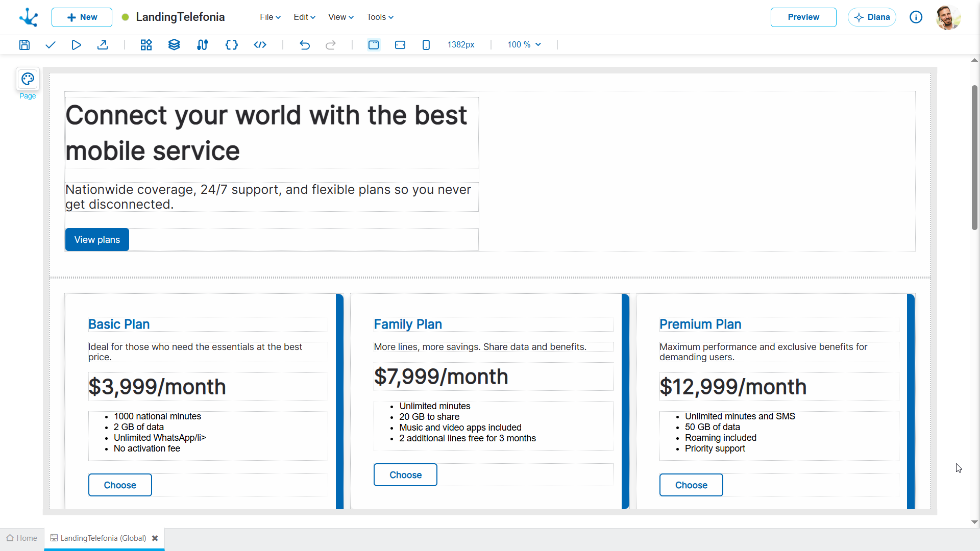Click the run play icon
This screenshot has height=551, width=980.
tap(76, 45)
